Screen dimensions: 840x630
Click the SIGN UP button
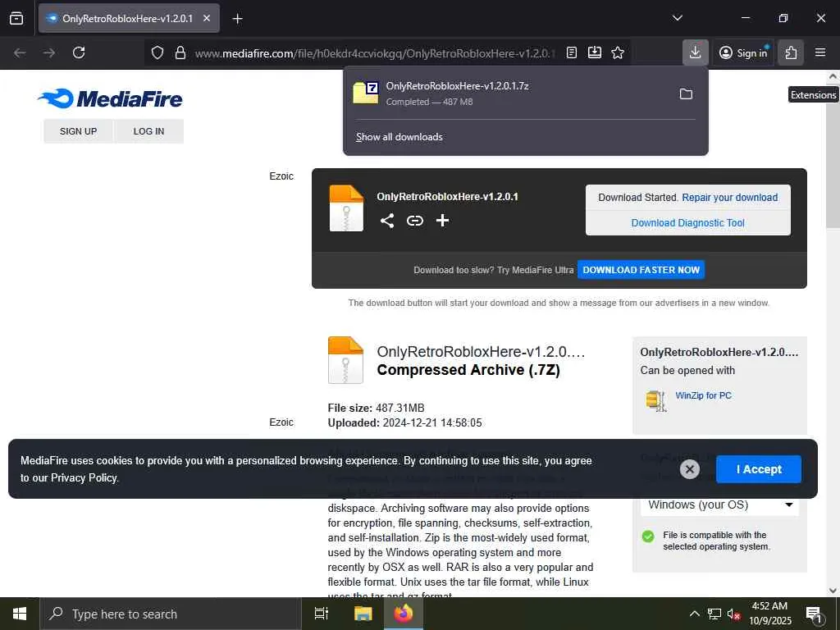(78, 131)
